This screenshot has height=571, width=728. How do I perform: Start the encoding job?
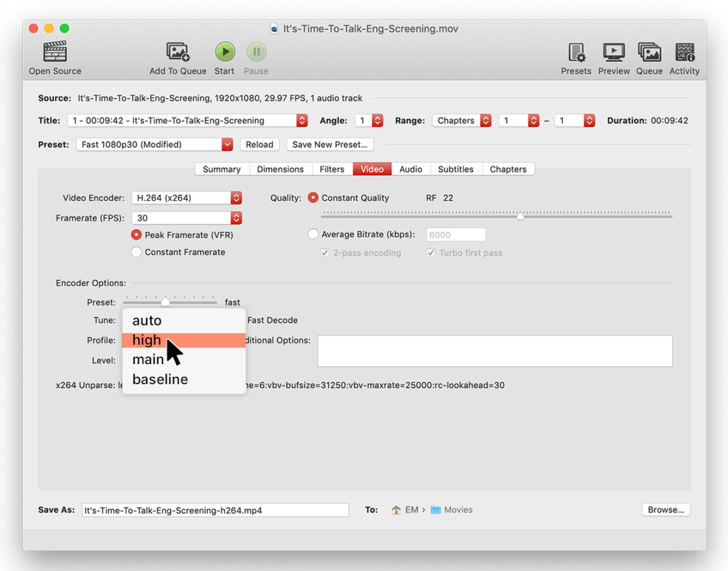pos(224,52)
